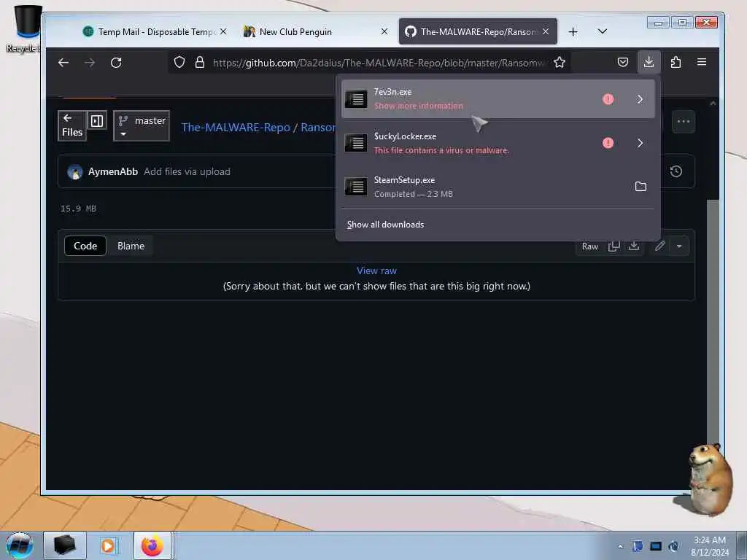Screen dimensions: 747x560
Task: Open the black folder taskbar icon
Action: pos(65,545)
